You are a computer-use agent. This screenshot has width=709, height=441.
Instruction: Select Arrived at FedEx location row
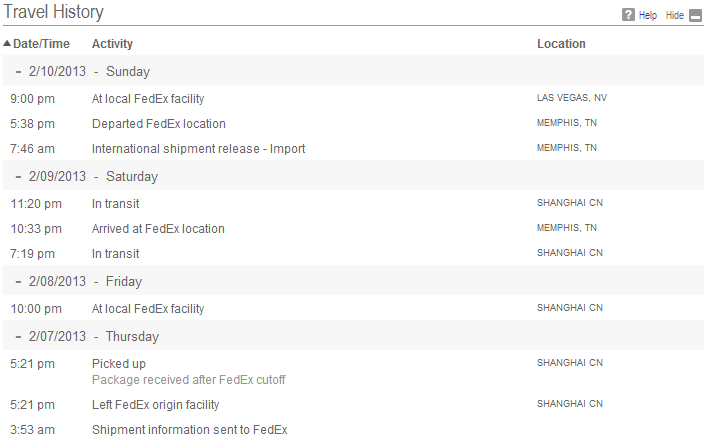point(354,228)
